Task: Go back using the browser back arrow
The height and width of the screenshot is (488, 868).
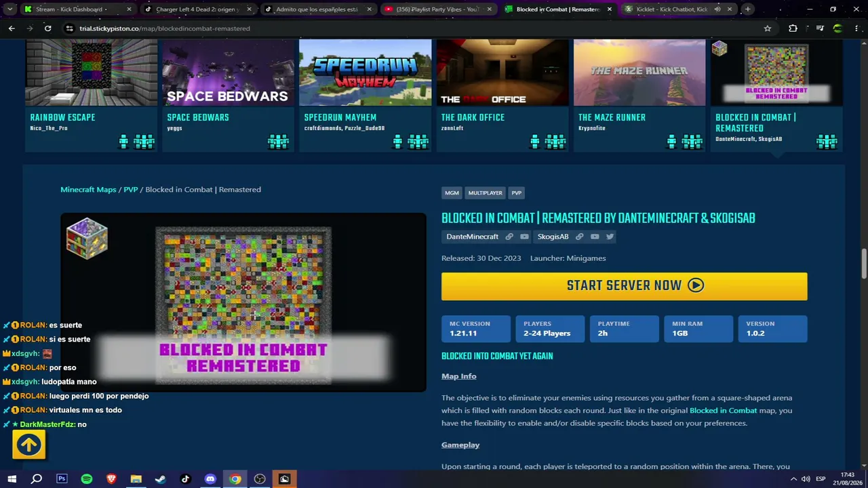Action: click(12, 28)
